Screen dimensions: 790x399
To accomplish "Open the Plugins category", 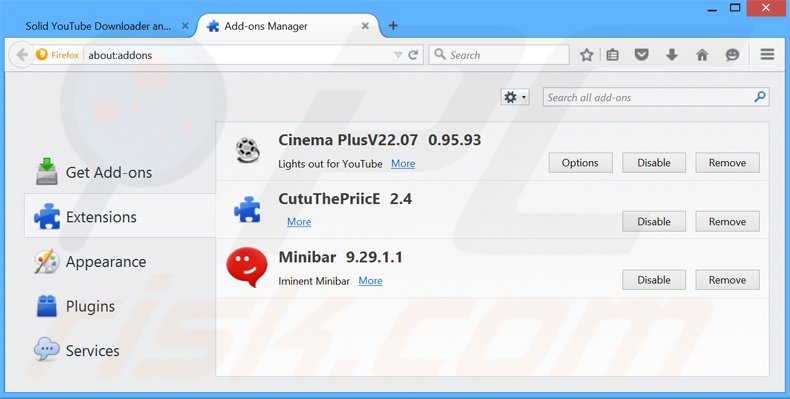I will coord(120,306).
